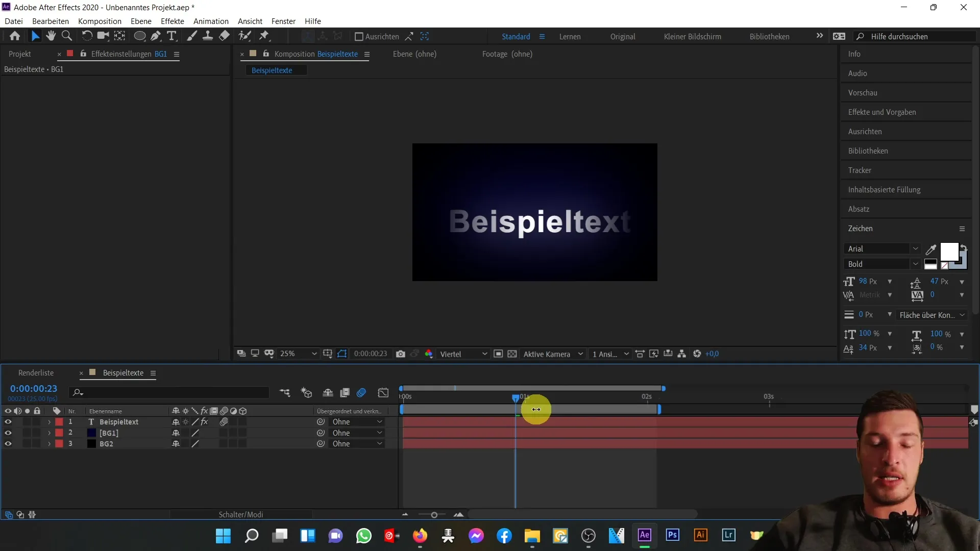Click the effects switch icon on BG1
Screen dimensions: 980x551
205,433
